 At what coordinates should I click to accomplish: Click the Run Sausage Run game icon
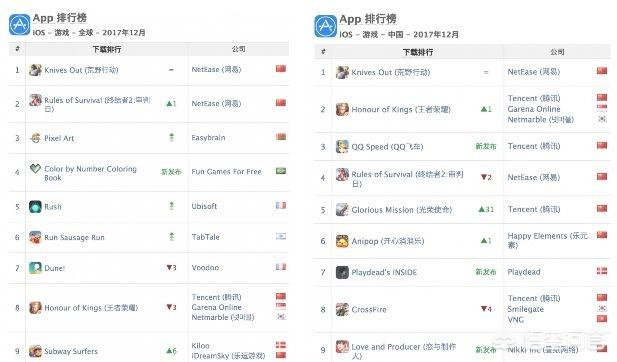click(35, 237)
